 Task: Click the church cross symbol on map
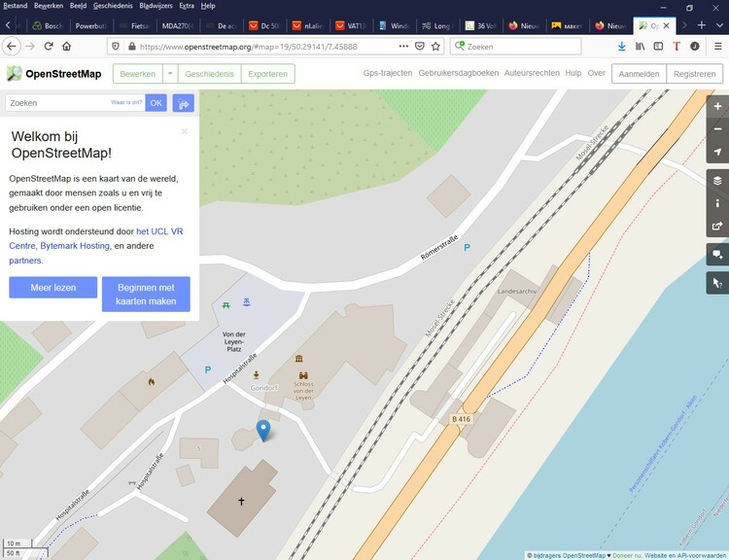241,501
